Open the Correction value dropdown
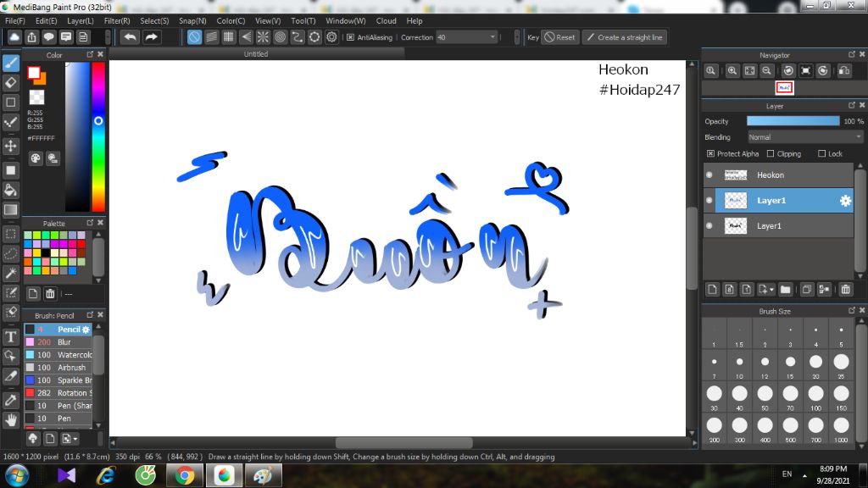Viewport: 868px width, 488px height. click(x=467, y=37)
